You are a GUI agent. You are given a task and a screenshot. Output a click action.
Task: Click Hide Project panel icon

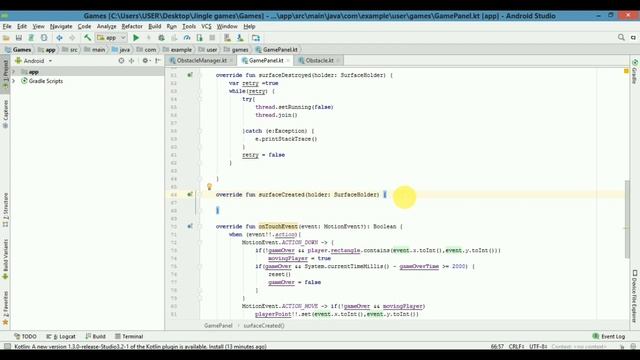[x=158, y=61]
